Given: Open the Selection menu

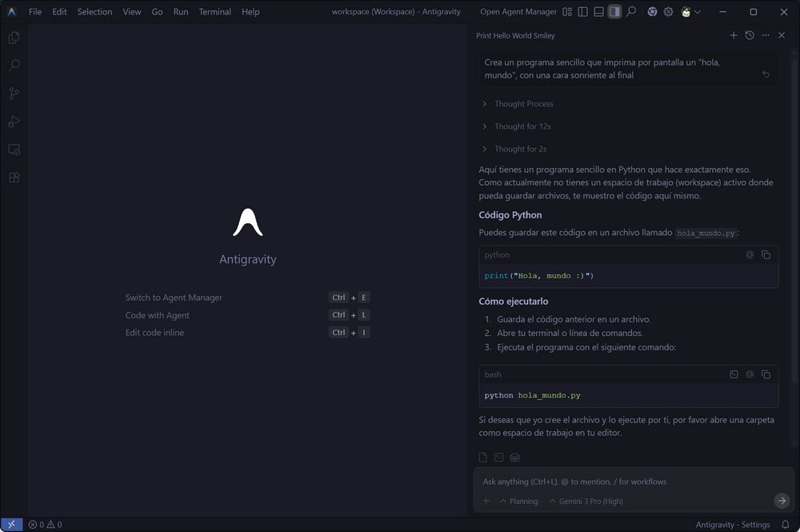Looking at the screenshot, I should 94,11.
